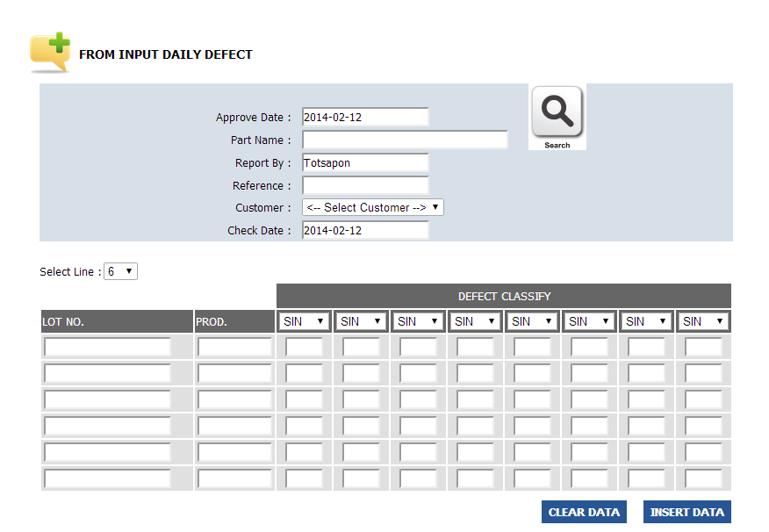Click the last row PROD. input box

[x=234, y=479]
